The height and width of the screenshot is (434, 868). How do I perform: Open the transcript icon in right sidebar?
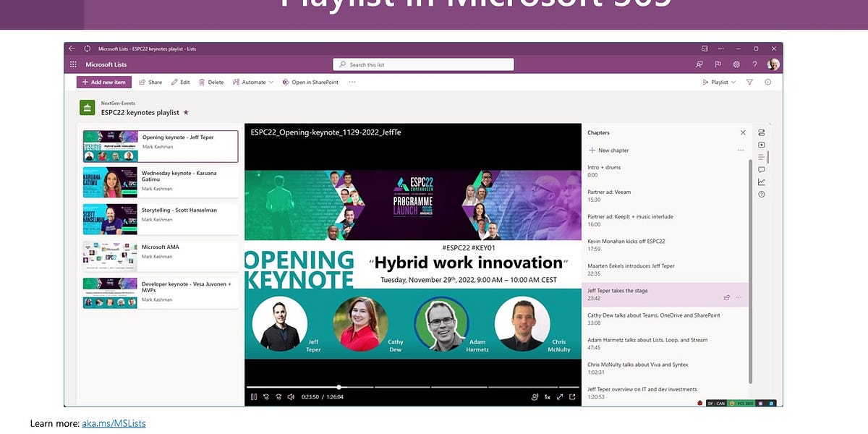pos(763,157)
